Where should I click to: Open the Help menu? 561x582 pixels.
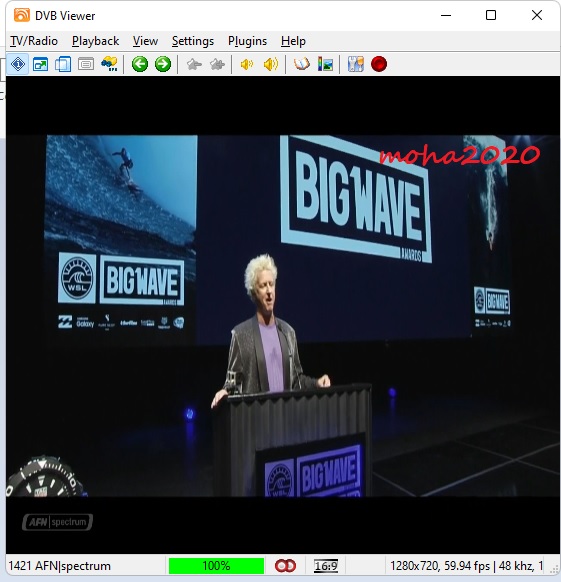293,41
